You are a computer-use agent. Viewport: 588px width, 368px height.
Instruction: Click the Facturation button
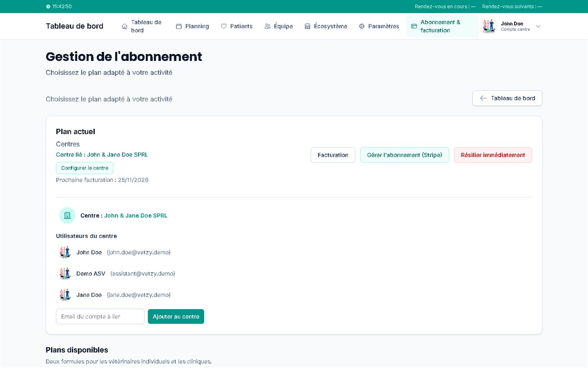click(333, 155)
